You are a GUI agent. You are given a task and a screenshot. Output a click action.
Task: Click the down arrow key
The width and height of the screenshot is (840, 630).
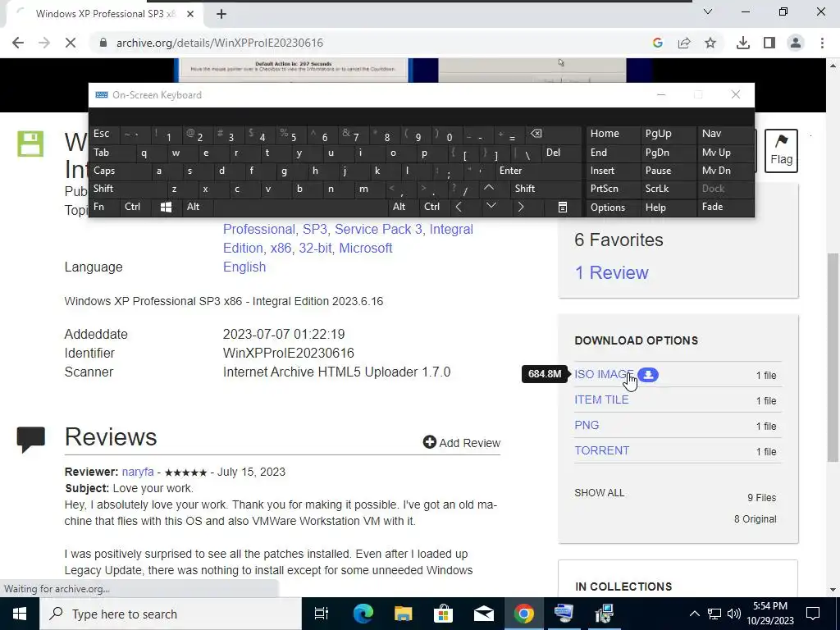[491, 207]
